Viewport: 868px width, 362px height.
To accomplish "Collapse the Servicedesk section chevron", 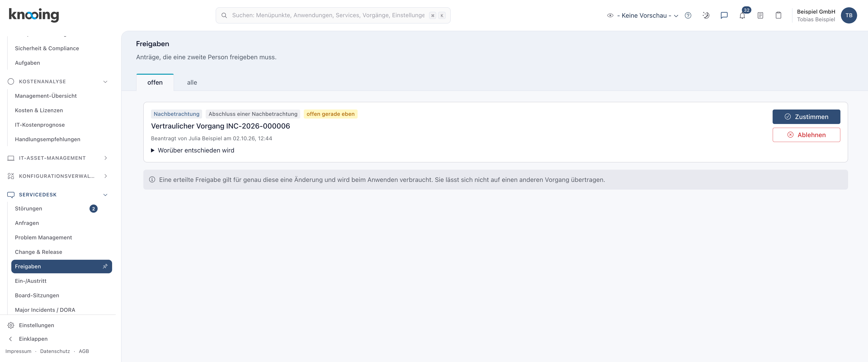I will pyautogui.click(x=106, y=195).
